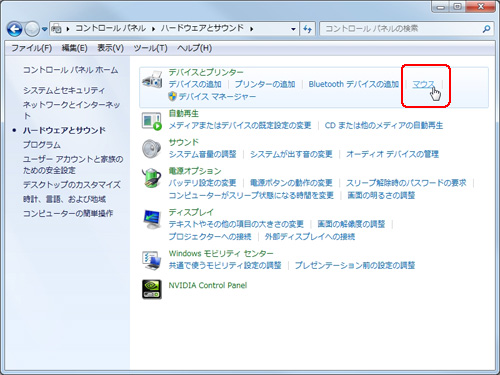Click バッテリ設定の変更 link
The height and width of the screenshot is (375, 500).
point(203,183)
